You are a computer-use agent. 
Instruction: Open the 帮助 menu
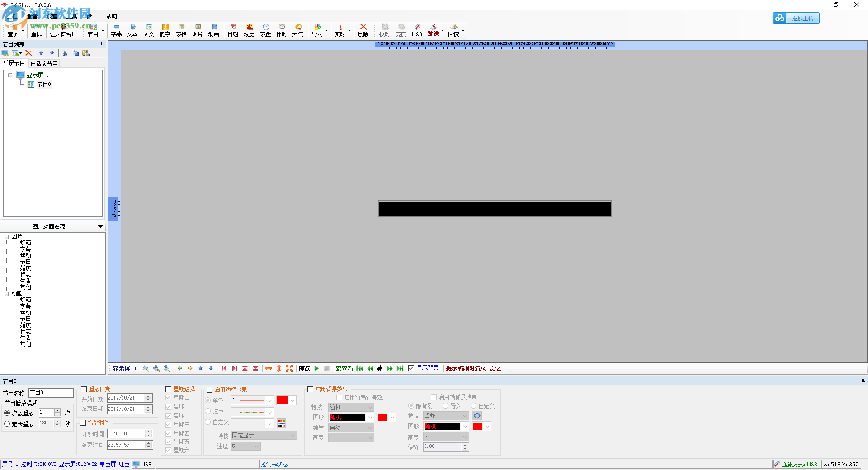[111, 16]
